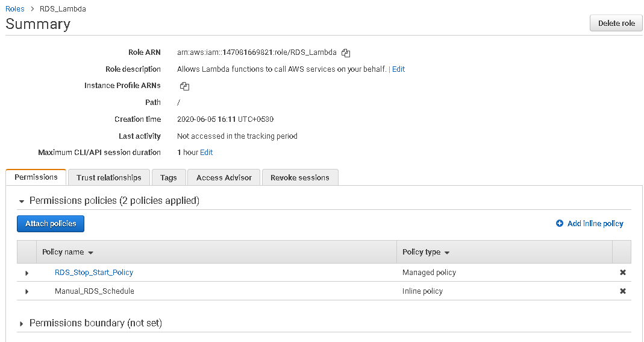This screenshot has height=342, width=644.
Task: Click the plus icon for Add inline policy
Action: pyautogui.click(x=560, y=224)
